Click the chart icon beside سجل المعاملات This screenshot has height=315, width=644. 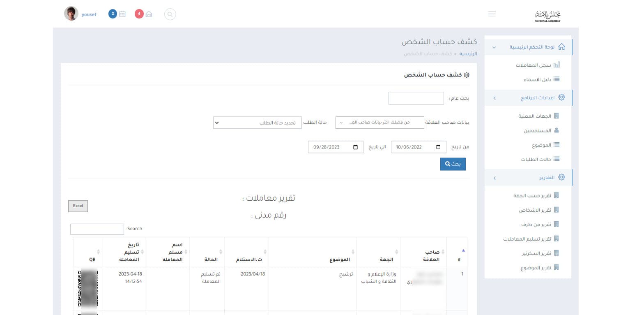point(557,65)
